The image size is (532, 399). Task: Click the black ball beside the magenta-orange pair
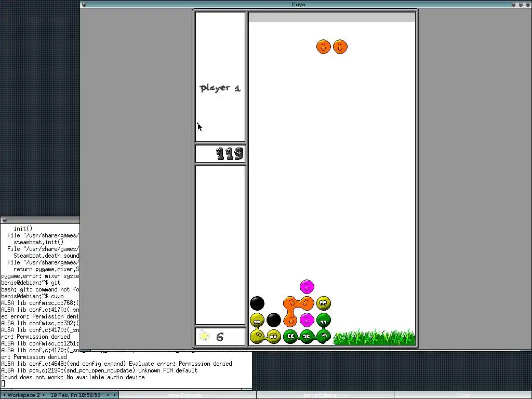274,320
